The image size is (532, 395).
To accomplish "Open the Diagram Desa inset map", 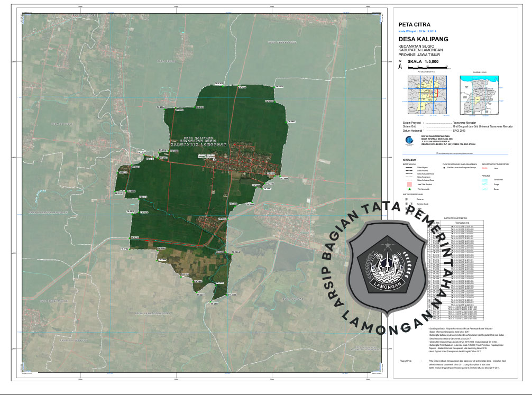I will 480,94.
